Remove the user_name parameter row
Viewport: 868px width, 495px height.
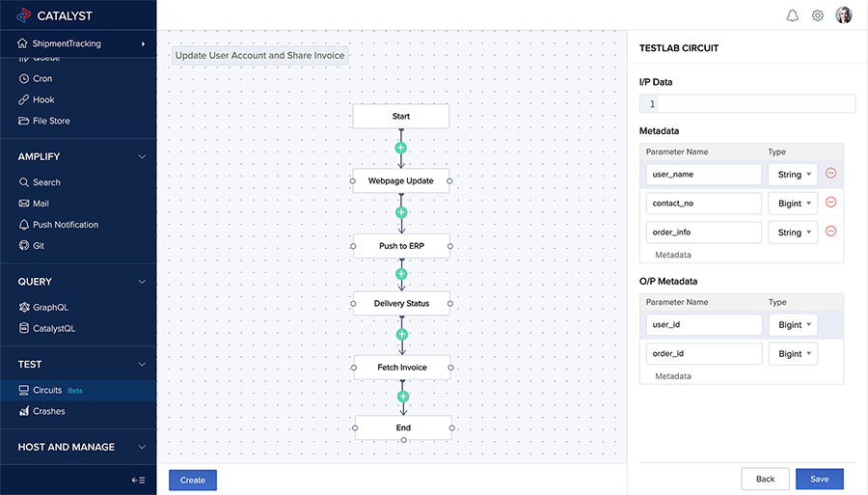pyautogui.click(x=830, y=174)
